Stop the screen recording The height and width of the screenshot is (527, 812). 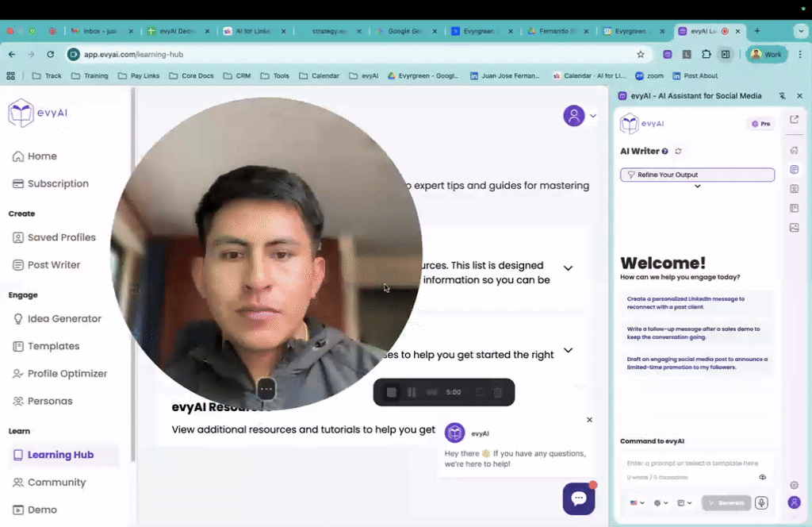(x=392, y=392)
